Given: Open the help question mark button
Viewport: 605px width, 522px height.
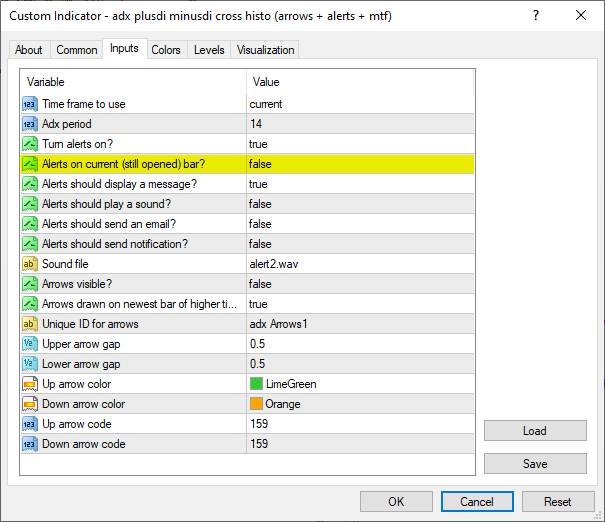Looking at the screenshot, I should pos(536,16).
